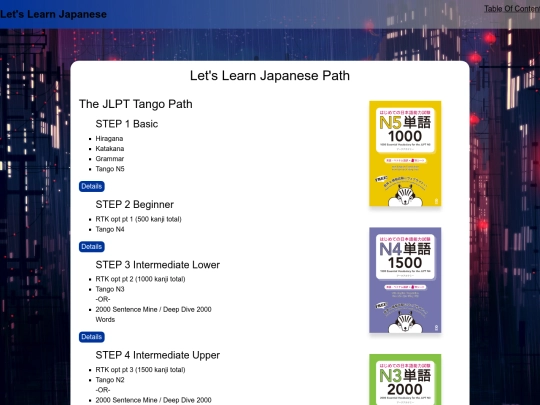
Task: Select the Tango N3 list item
Action: (110, 289)
